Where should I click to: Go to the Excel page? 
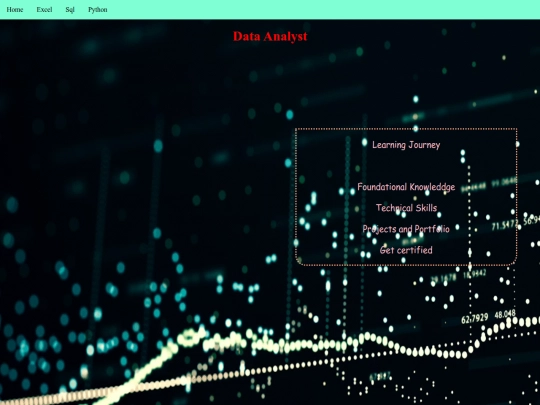click(44, 10)
